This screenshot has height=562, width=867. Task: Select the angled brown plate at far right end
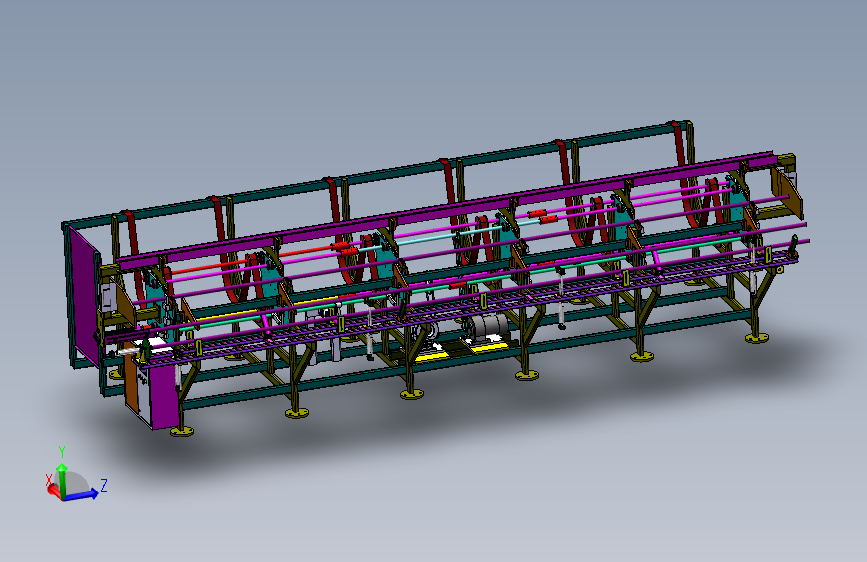point(786,193)
